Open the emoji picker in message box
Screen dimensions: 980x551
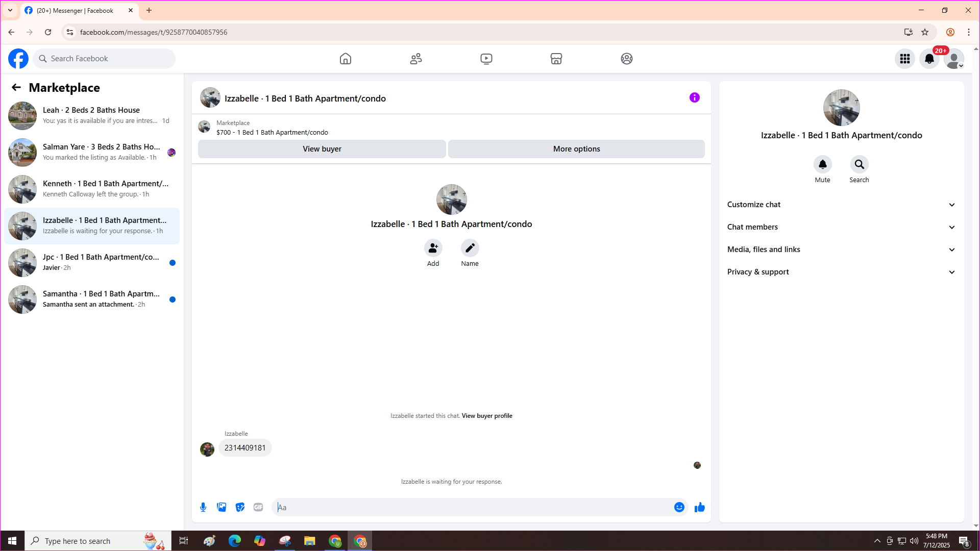click(x=679, y=507)
